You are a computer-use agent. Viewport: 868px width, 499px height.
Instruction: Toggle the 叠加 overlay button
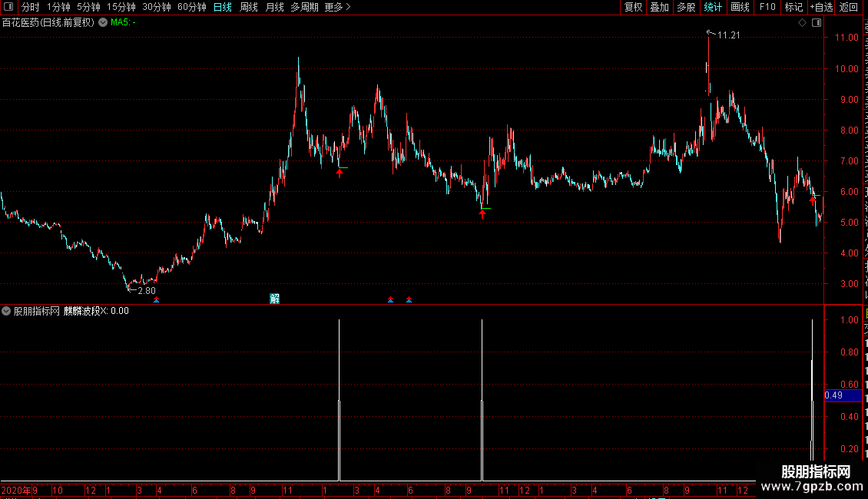659,7
